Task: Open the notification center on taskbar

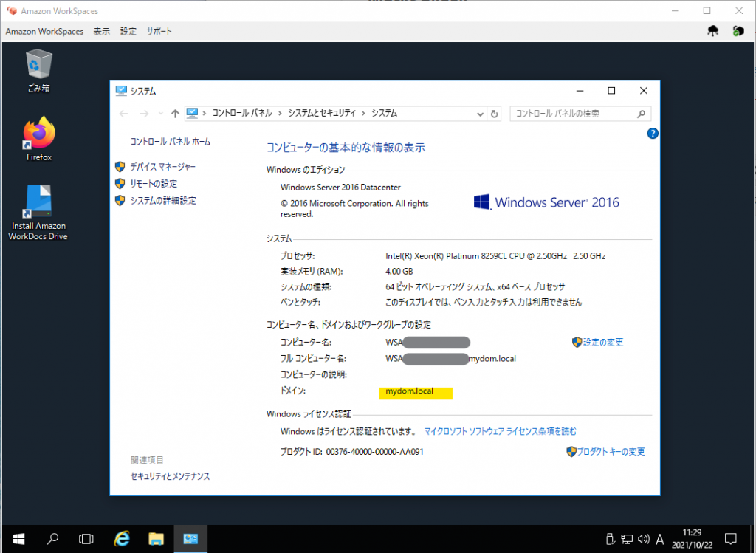Action: click(731, 538)
